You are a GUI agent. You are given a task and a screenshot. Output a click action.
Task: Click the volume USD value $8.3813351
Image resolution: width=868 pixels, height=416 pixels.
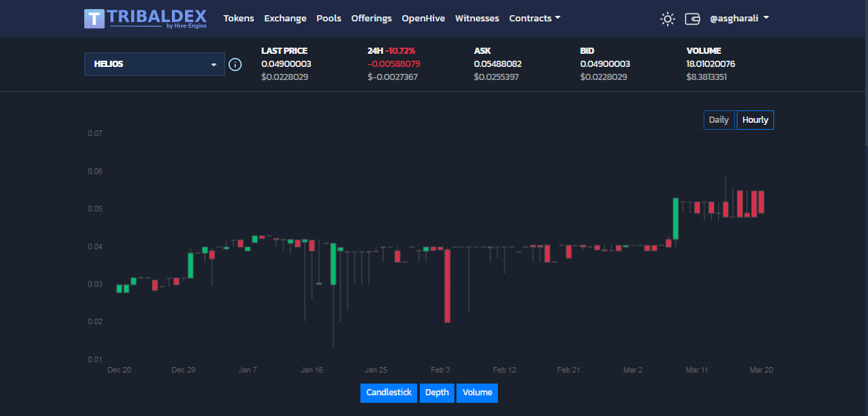[706, 77]
